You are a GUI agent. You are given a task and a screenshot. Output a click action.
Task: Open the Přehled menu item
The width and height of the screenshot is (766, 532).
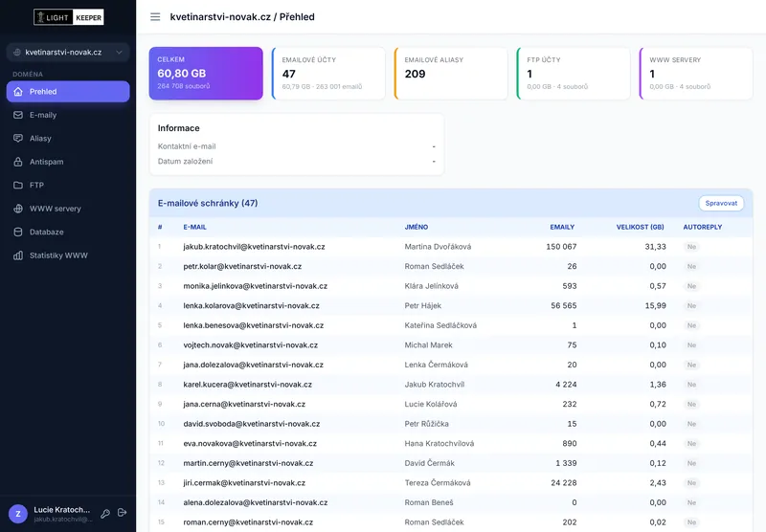(x=68, y=91)
